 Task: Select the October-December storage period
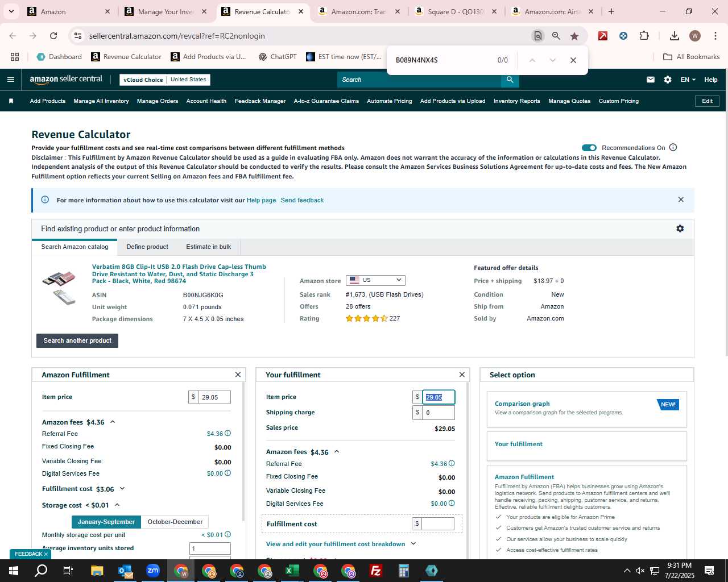pos(175,522)
